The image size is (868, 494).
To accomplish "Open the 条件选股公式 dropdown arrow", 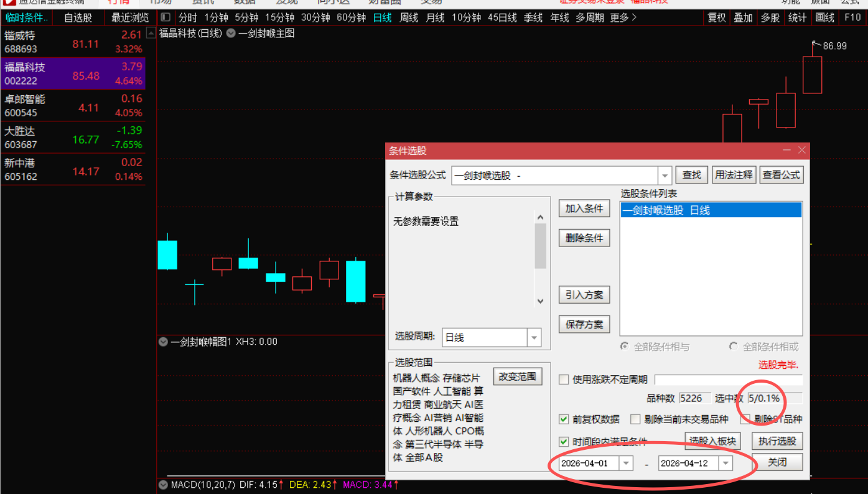I will 665,175.
